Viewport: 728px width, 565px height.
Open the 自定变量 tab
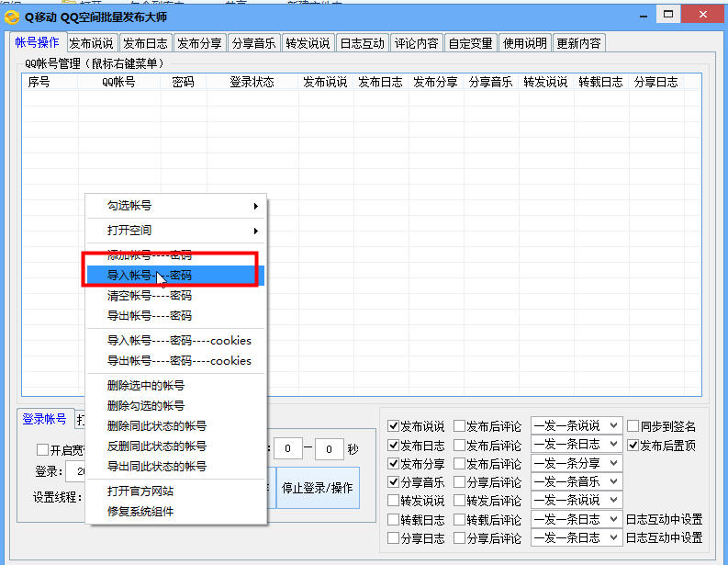pos(470,43)
